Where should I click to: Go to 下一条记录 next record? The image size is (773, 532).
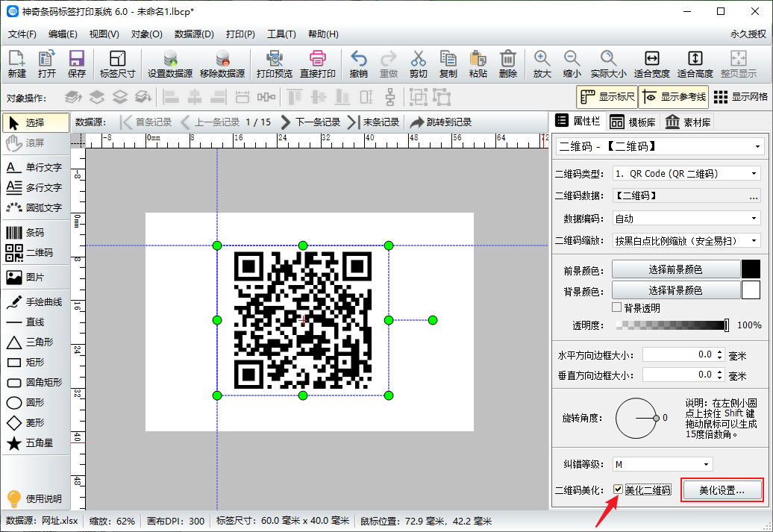310,122
